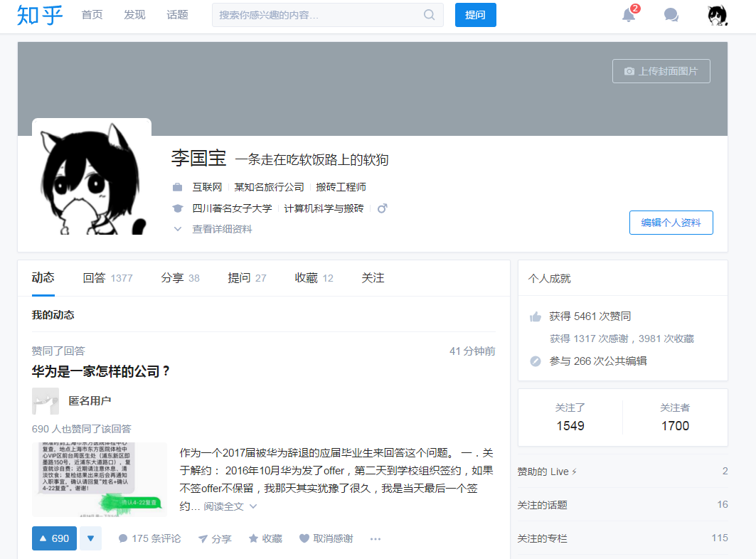Click the blue 提问 button
Screen dimensions: 756x559
[475, 15]
